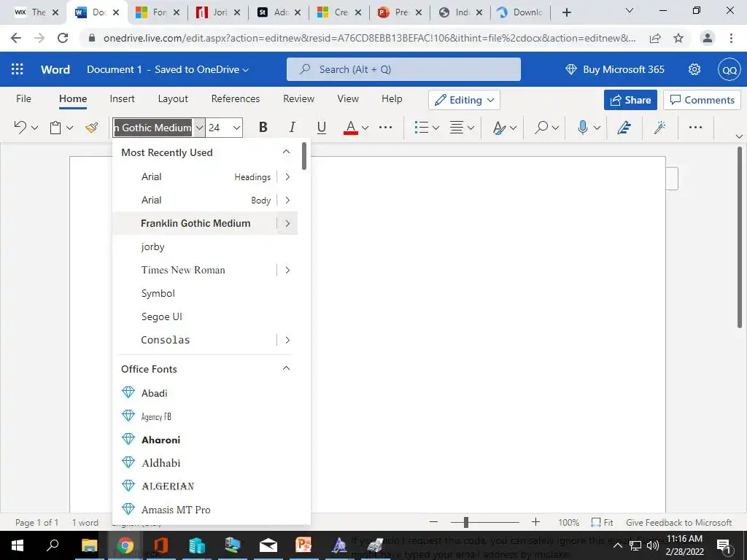The image size is (747, 560).
Task: Expand Franklin Gothic Medium variants arrow
Action: pos(287,223)
